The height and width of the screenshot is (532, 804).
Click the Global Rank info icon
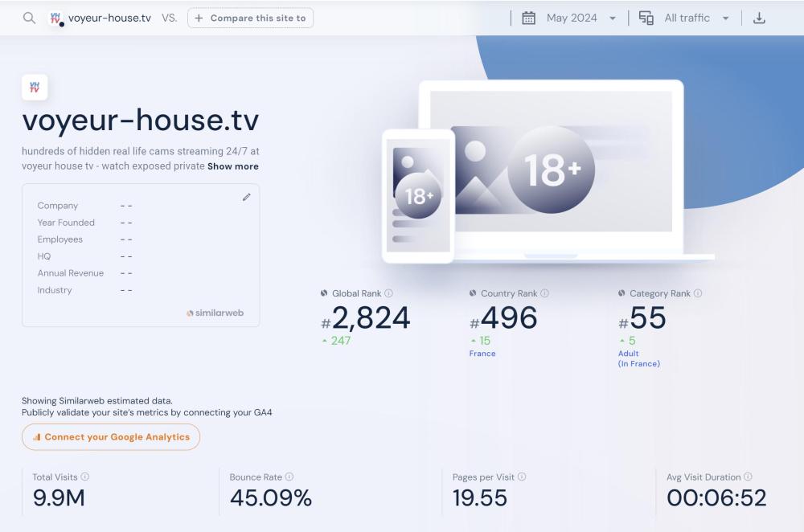point(389,294)
